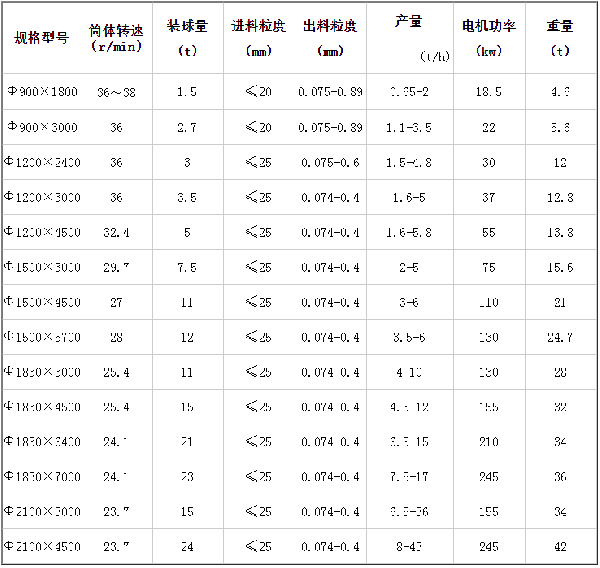
Task: Select motor power 155 in Φ2100×3000 row
Action: 489,511
